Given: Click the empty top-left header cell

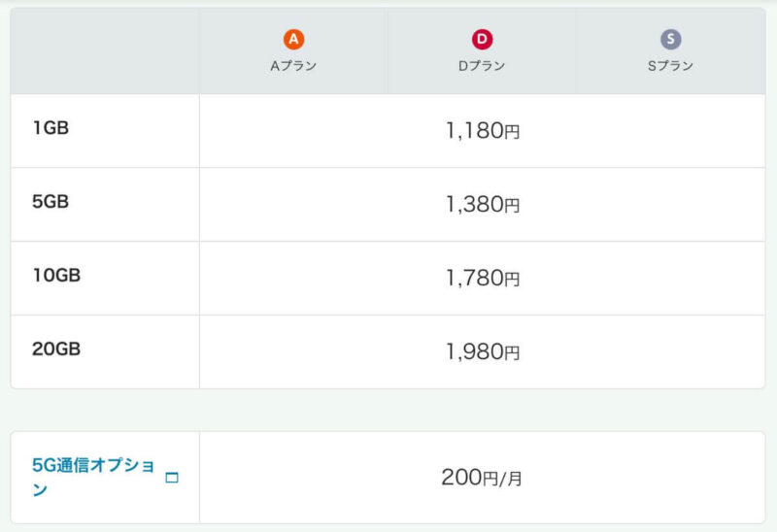Looking at the screenshot, I should [x=105, y=51].
